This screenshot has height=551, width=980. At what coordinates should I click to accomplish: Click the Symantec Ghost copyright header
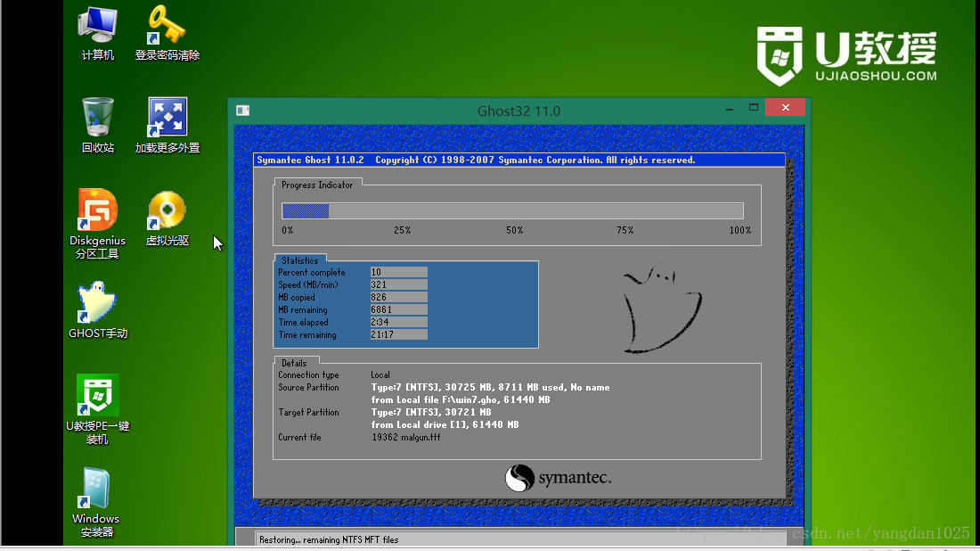477,160
